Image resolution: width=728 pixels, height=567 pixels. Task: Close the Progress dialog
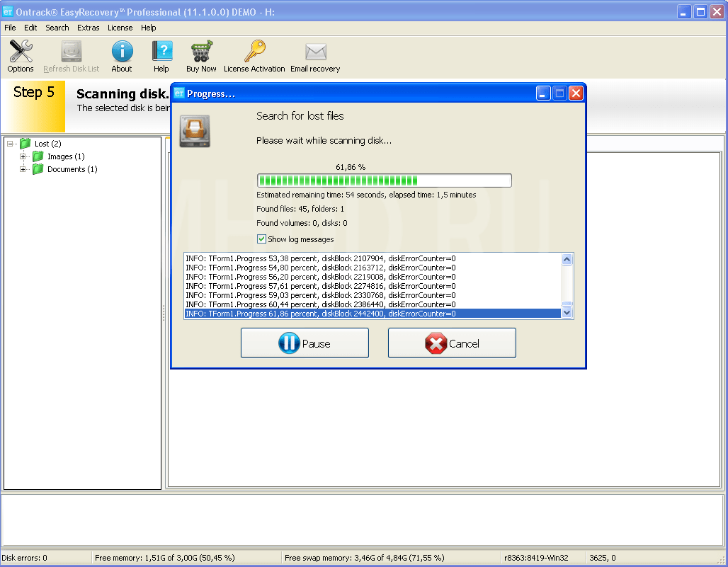click(576, 93)
